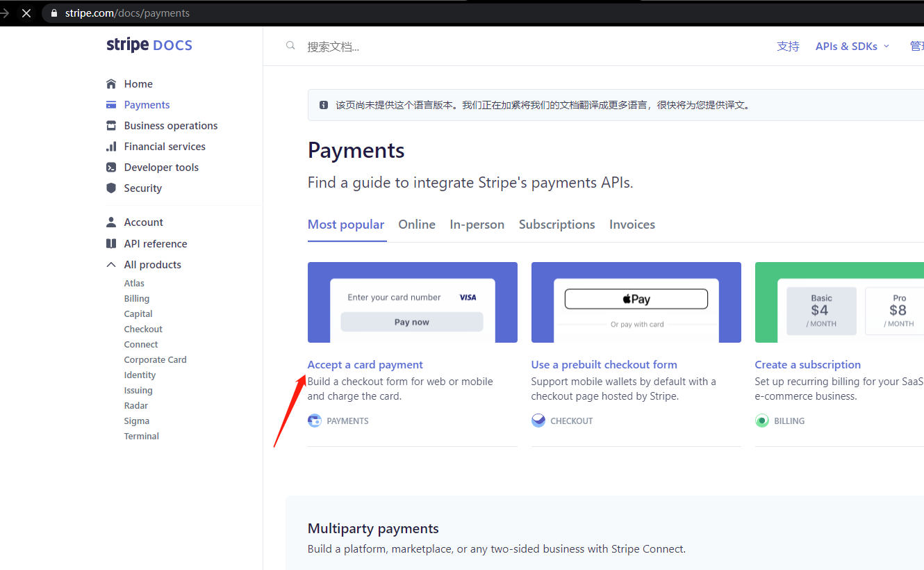The width and height of the screenshot is (924, 570).
Task: Click the Business operations sidebar icon
Action: point(111,125)
